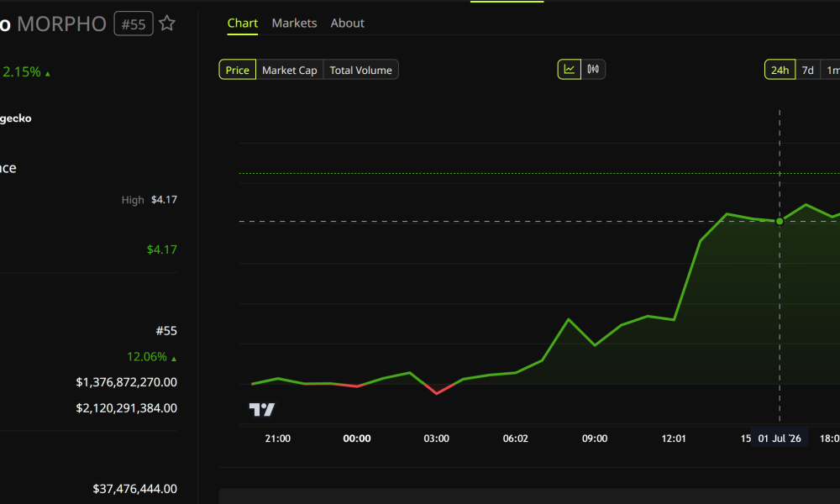840x504 pixels.
Task: Click the highlighted data point on chart line
Action: click(780, 221)
